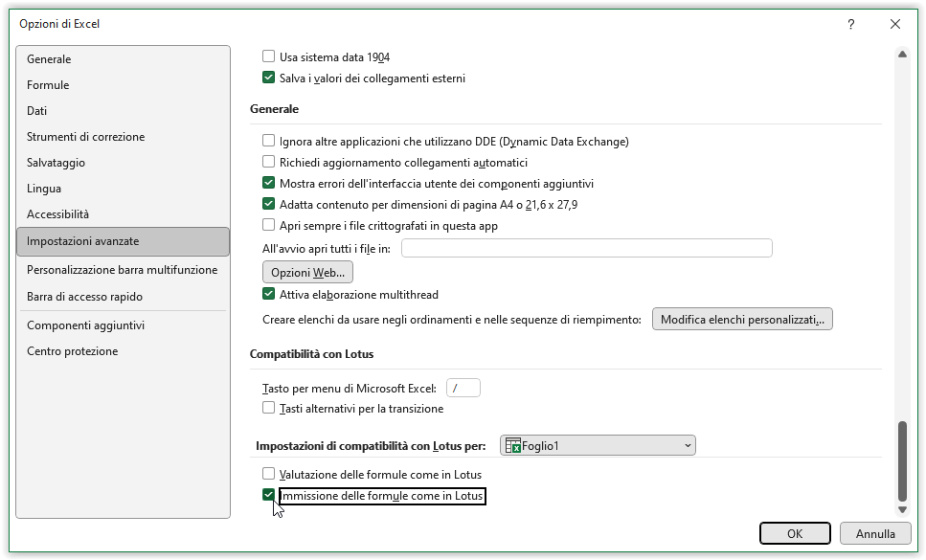Open the Help question mark icon

click(850, 24)
